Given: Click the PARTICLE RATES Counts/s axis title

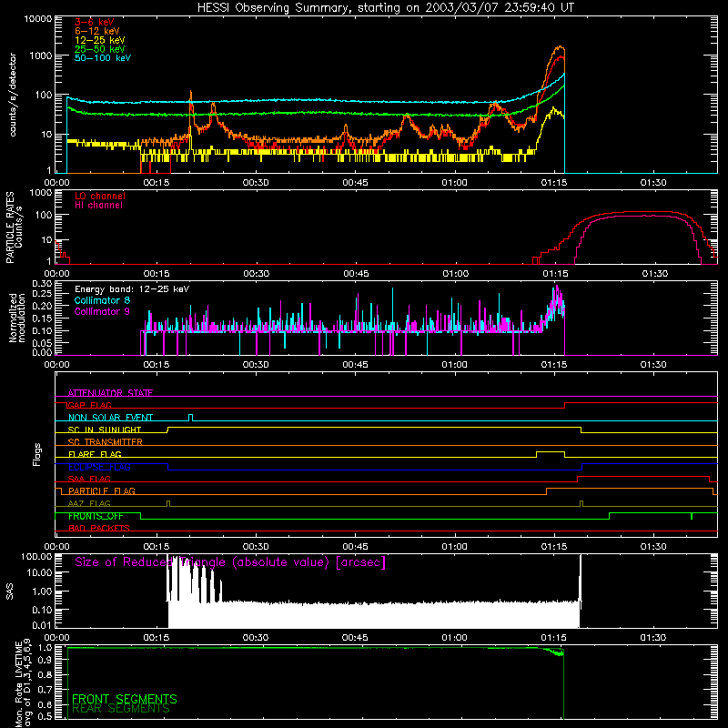Looking at the screenshot, I should [14, 227].
